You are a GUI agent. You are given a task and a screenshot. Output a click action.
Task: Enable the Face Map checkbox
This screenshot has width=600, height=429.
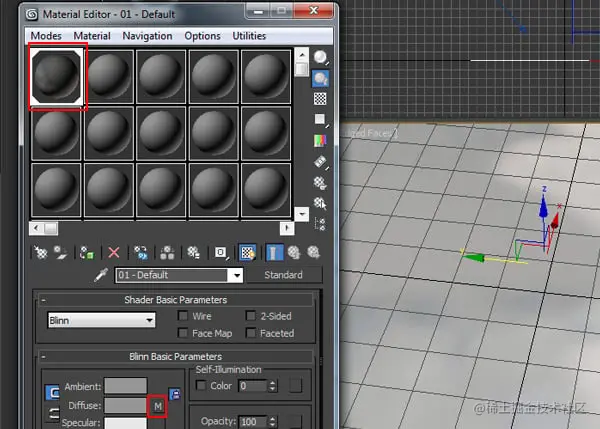coord(183,333)
